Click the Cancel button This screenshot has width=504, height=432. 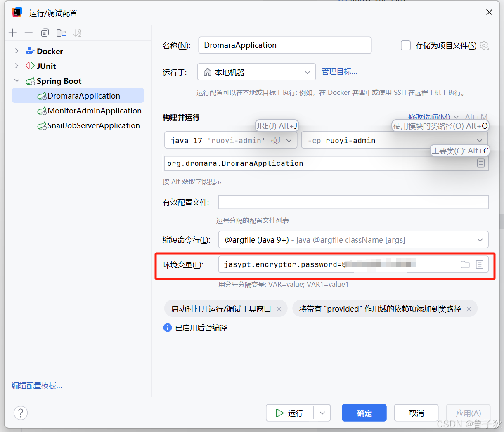(416, 413)
